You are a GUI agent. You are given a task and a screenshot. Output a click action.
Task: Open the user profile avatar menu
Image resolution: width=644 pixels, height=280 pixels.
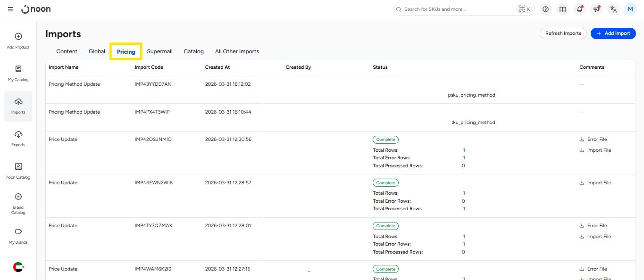[x=630, y=9]
